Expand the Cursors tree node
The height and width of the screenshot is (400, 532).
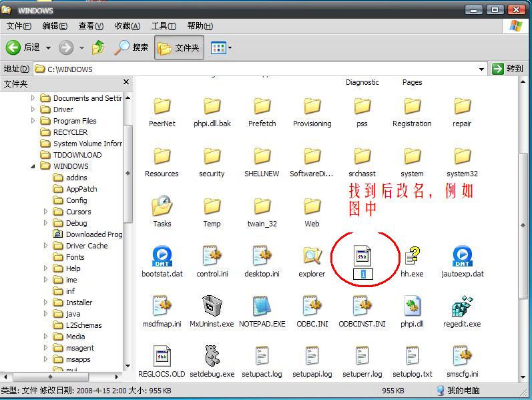click(x=46, y=212)
